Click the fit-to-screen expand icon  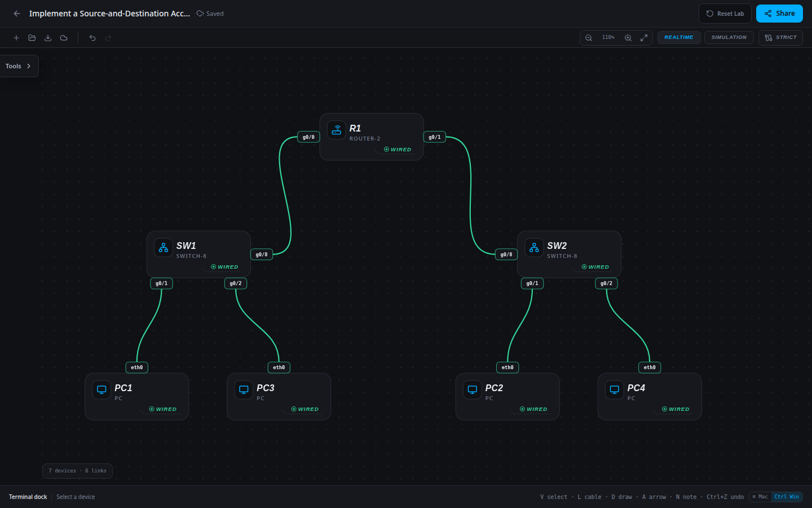click(x=644, y=38)
